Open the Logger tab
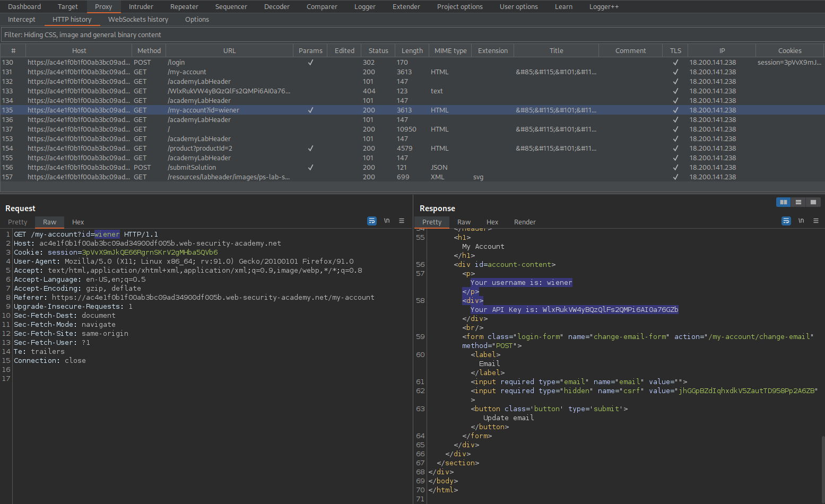825x504 pixels. 365,7
